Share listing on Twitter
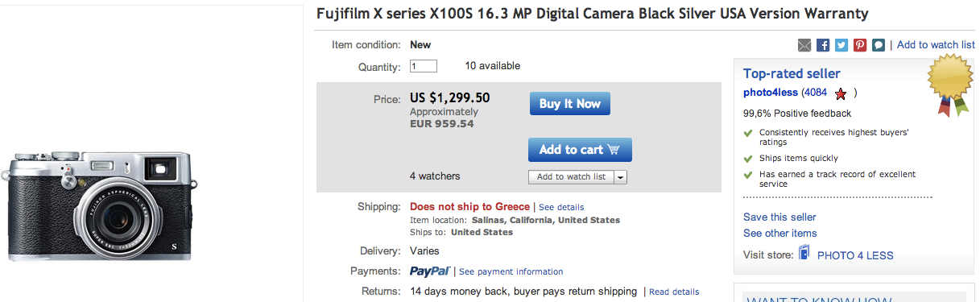980x302 pixels. (841, 45)
